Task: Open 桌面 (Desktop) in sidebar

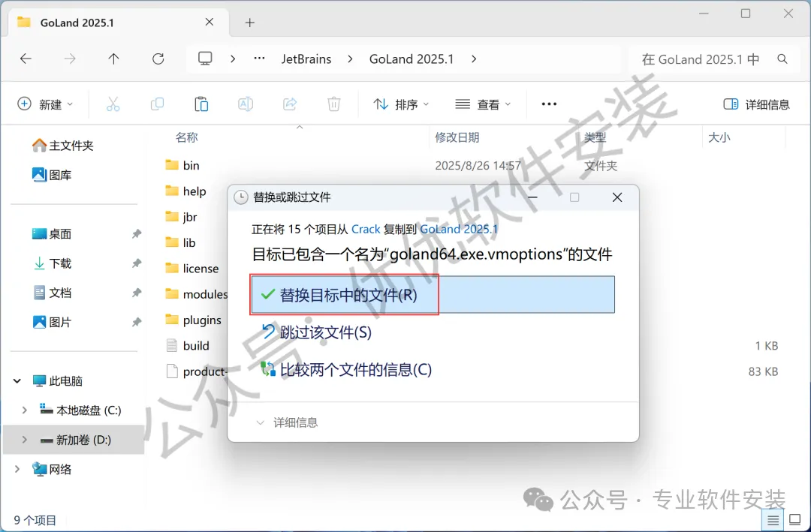Action: 52,234
